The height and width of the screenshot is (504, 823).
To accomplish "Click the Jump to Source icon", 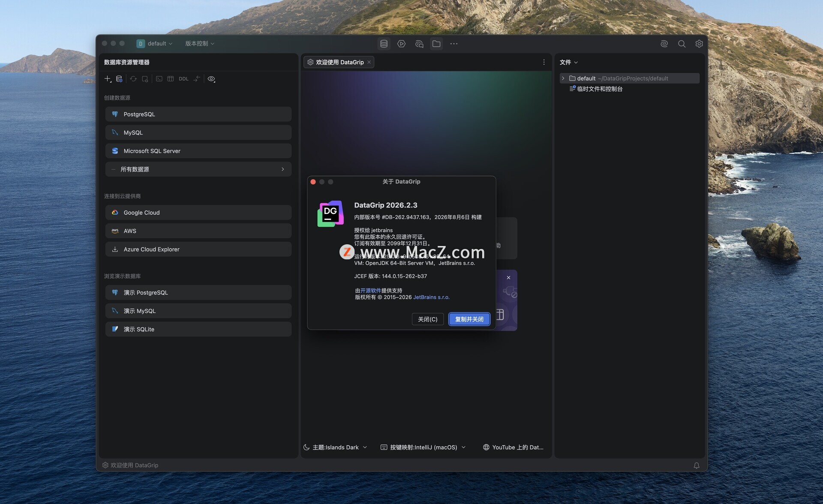I will (x=197, y=79).
